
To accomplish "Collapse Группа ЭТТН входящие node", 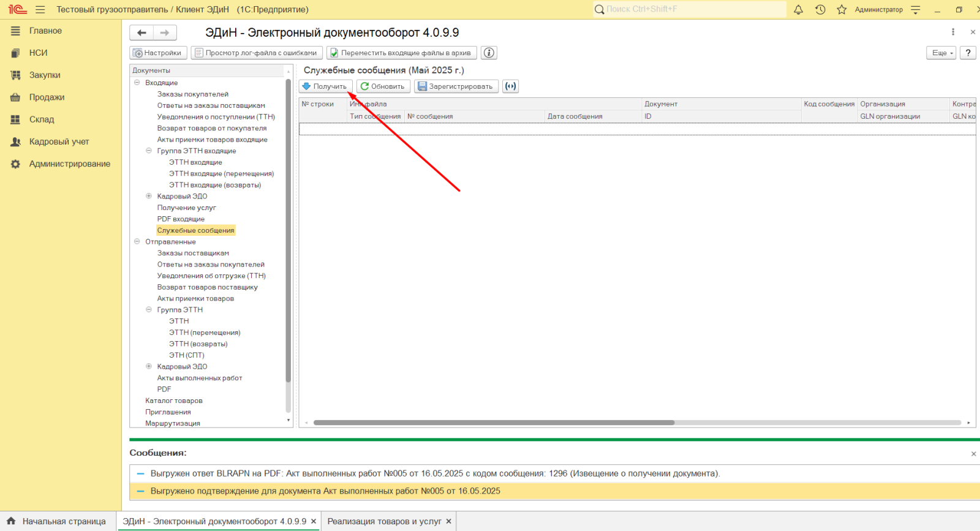I will (148, 150).
